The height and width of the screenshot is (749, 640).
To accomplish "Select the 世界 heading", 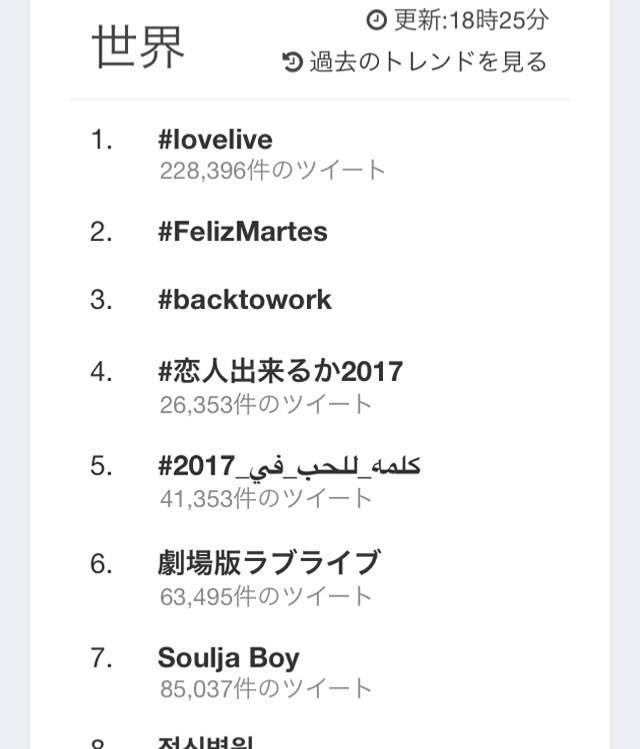I will pos(139,46).
